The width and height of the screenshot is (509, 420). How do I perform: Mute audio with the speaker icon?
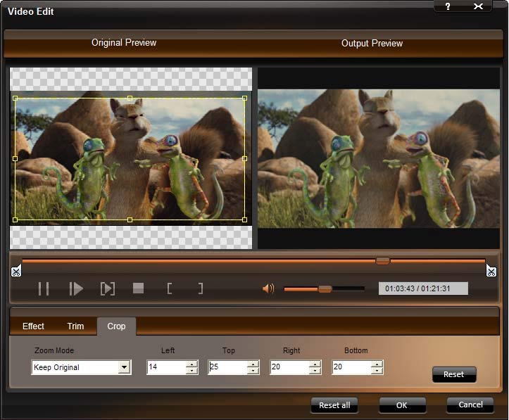tap(268, 288)
